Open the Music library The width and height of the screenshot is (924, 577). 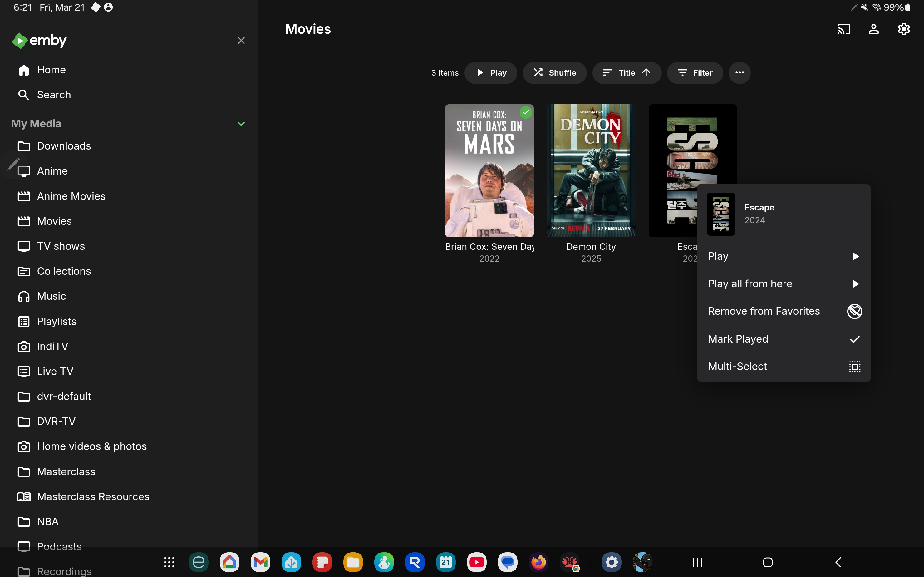pos(51,296)
